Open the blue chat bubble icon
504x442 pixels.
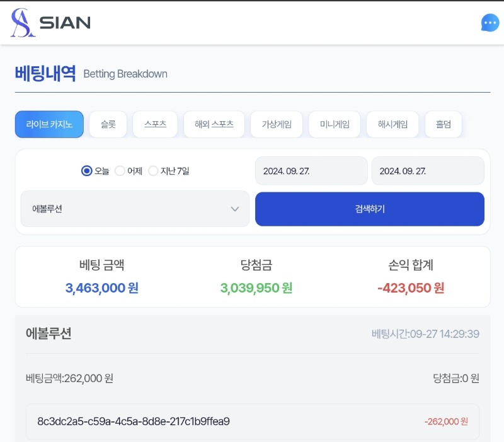tap(490, 23)
